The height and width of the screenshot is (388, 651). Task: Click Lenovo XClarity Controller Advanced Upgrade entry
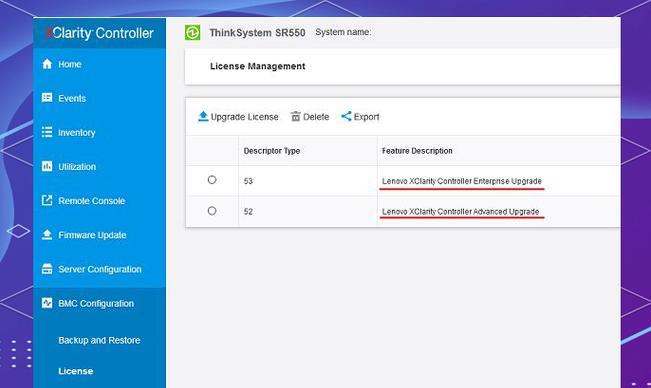click(460, 212)
